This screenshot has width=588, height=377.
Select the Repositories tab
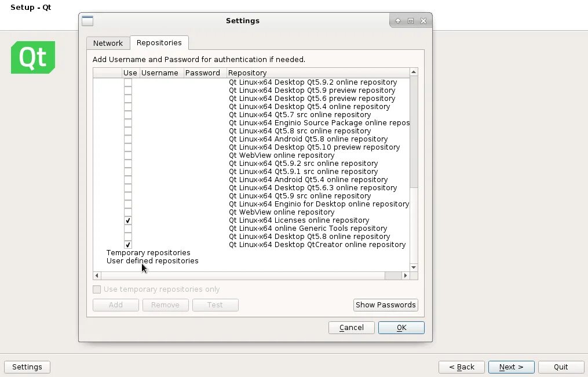pos(159,43)
